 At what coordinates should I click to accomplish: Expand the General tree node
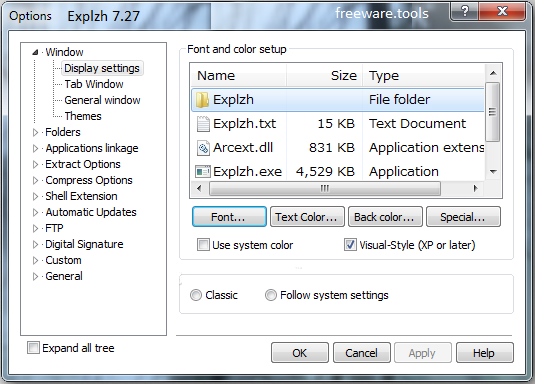pos(35,276)
